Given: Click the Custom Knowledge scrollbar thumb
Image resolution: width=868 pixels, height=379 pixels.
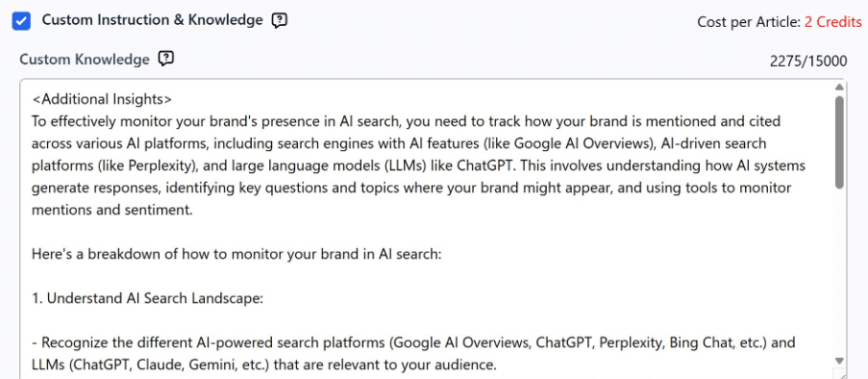Looking at the screenshot, I should coord(839,142).
